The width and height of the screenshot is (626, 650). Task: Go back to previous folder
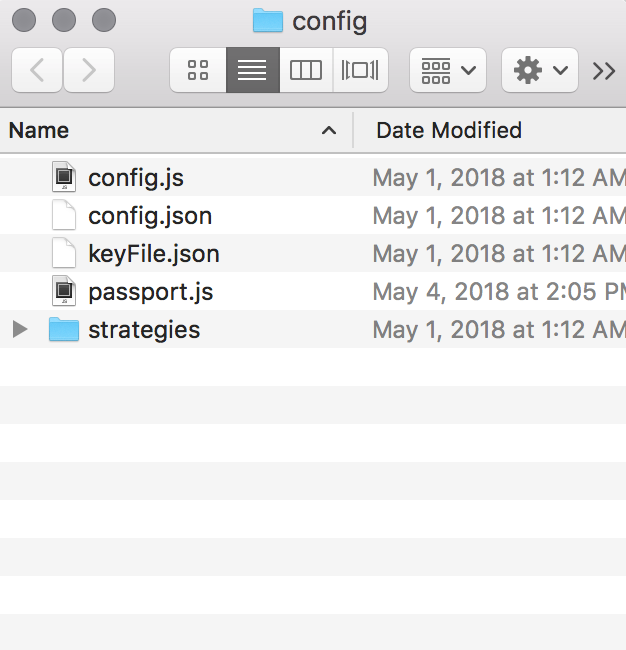(37, 70)
